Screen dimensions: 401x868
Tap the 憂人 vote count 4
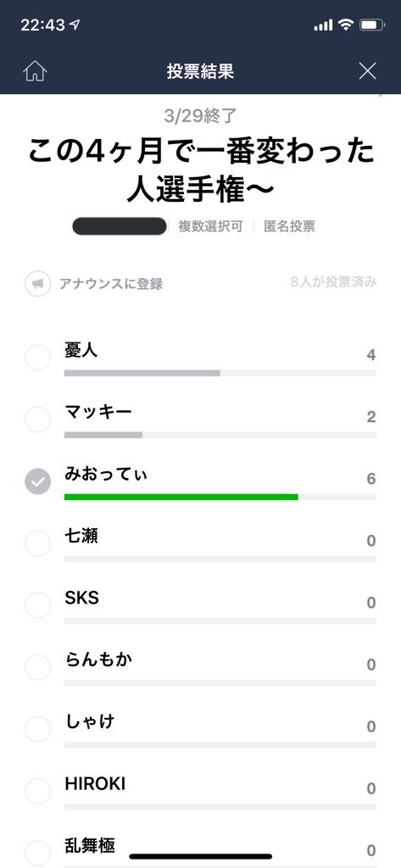[x=371, y=355]
